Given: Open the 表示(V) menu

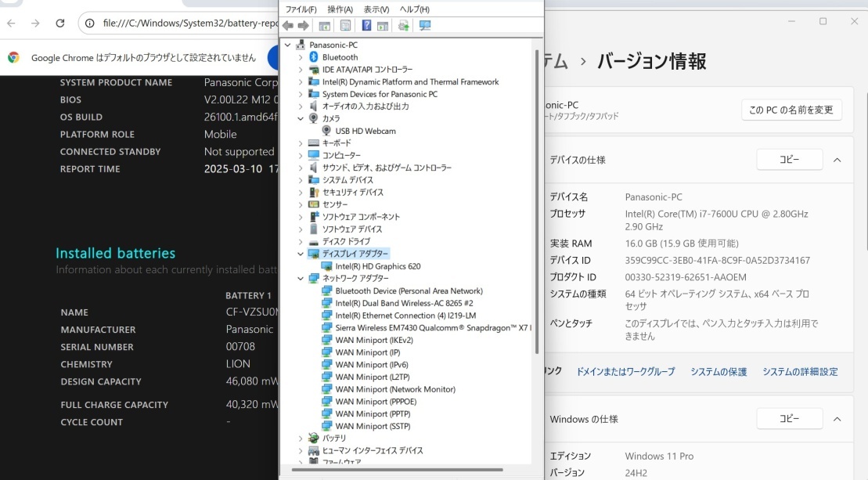Looking at the screenshot, I should tap(376, 9).
